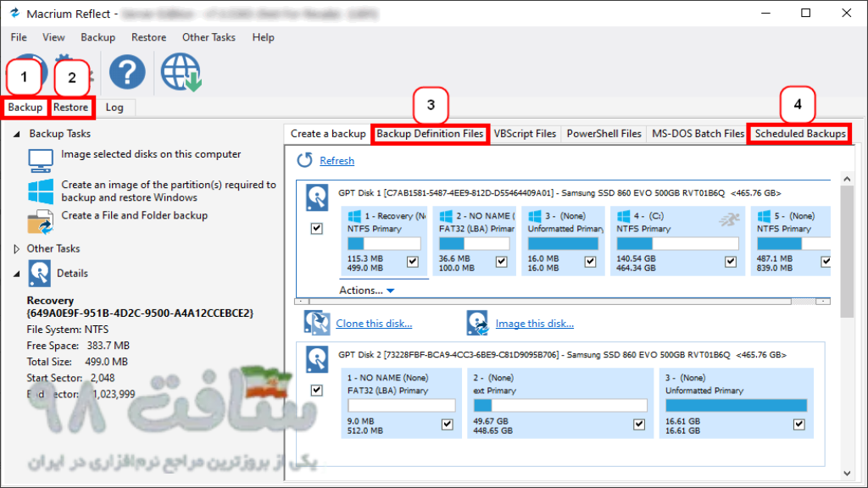Viewport: 868px width, 488px height.
Task: Uncheck Disk 2 16.61 GB Unformatted partition checkbox
Action: [798, 424]
